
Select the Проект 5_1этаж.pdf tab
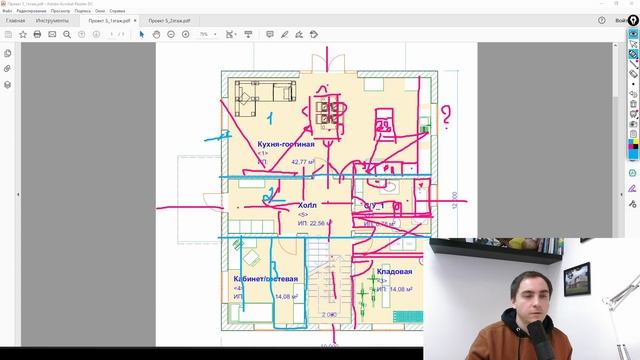pos(109,20)
